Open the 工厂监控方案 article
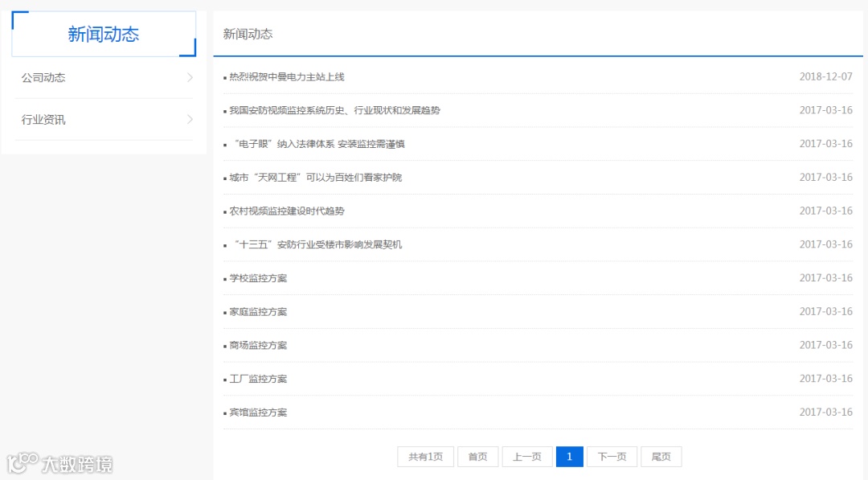Image resolution: width=868 pixels, height=480 pixels. [258, 379]
